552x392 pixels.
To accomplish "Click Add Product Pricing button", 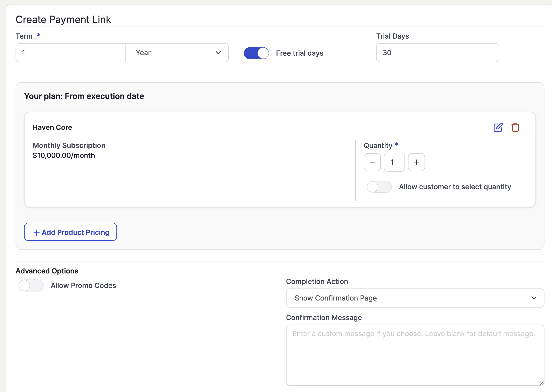I will (71, 232).
